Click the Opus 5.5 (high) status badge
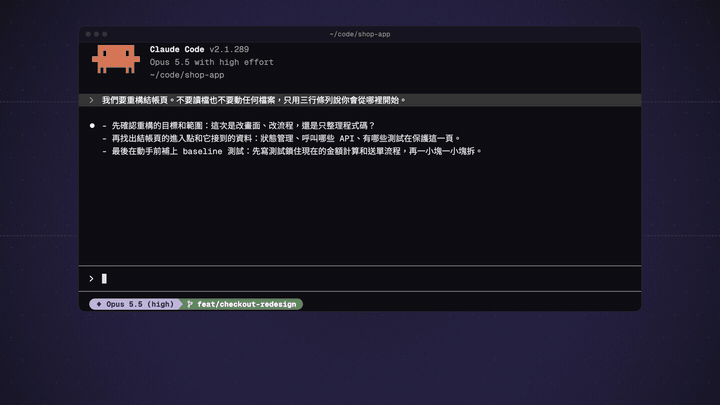720x405 pixels. tap(134, 304)
